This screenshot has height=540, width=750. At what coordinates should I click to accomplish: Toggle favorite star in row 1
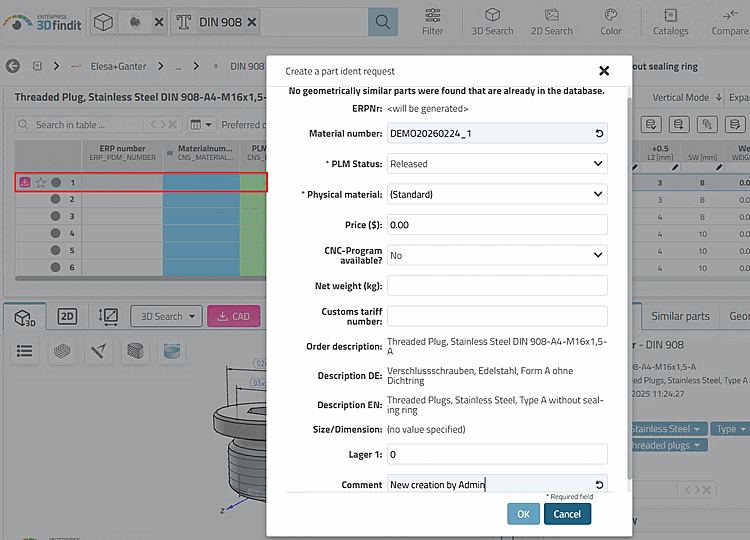pyautogui.click(x=41, y=182)
